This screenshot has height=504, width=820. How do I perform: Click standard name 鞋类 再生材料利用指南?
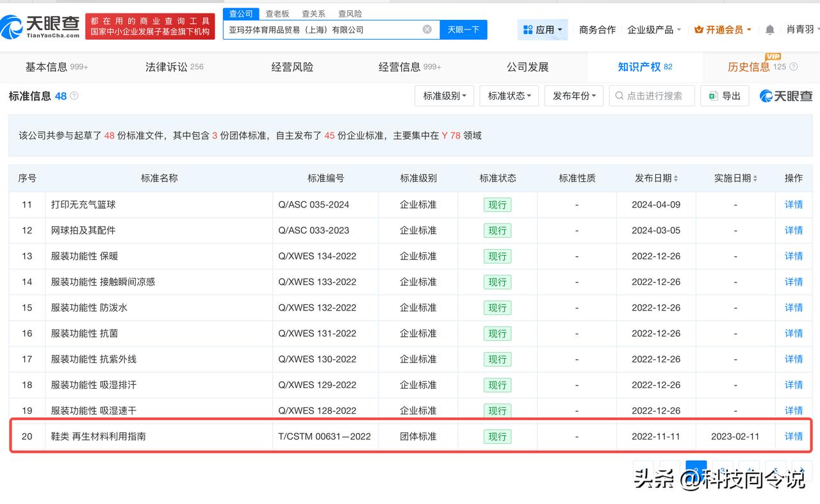click(x=99, y=436)
